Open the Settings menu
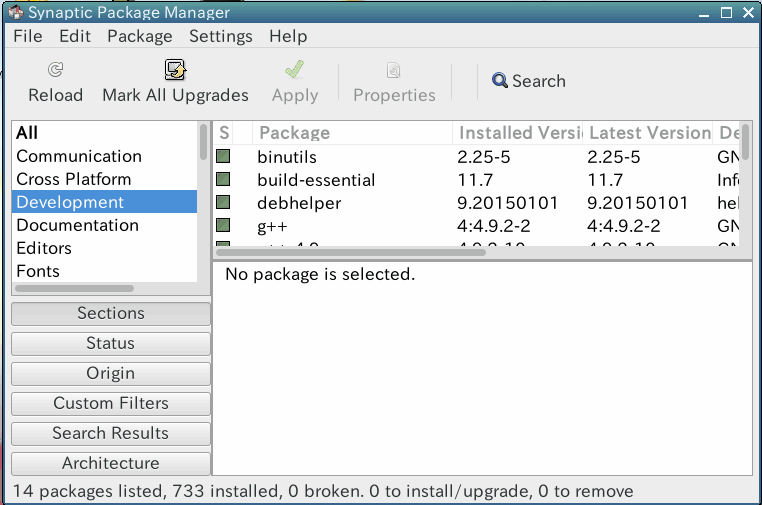Viewport: 762px width, 505px height. (221, 36)
